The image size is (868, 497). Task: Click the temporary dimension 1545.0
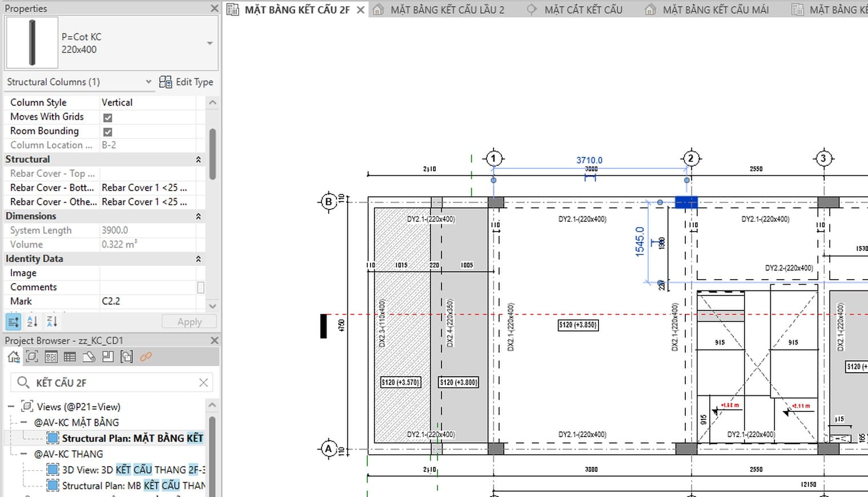point(640,241)
